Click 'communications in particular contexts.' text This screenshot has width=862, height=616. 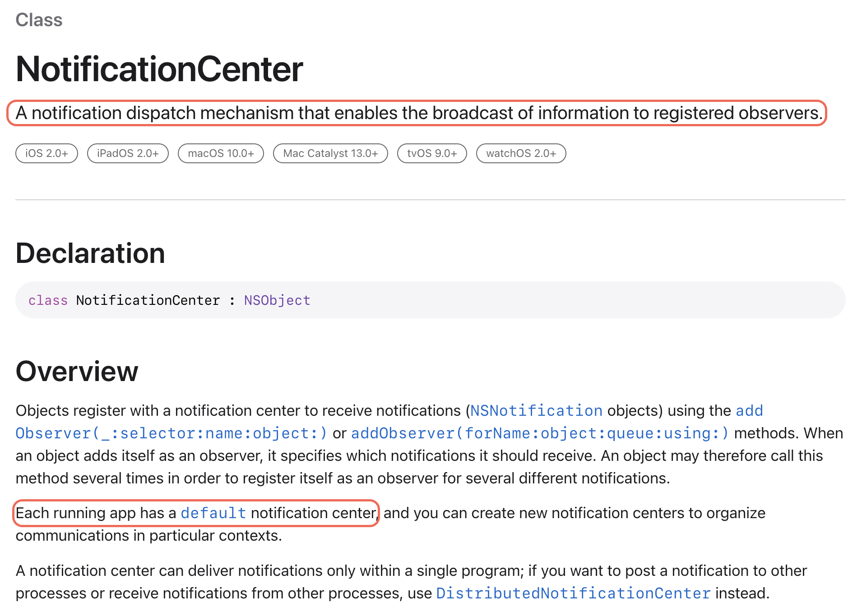[149, 536]
